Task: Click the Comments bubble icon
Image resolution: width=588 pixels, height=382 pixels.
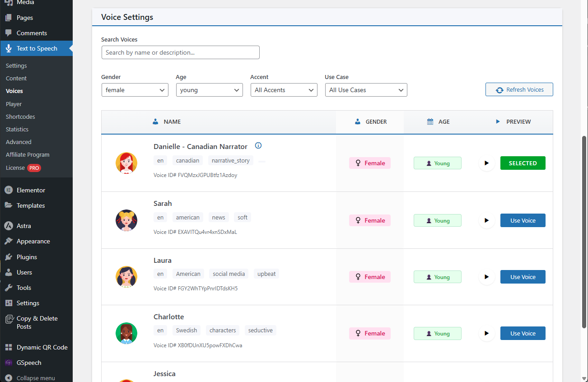Action: pyautogui.click(x=9, y=33)
